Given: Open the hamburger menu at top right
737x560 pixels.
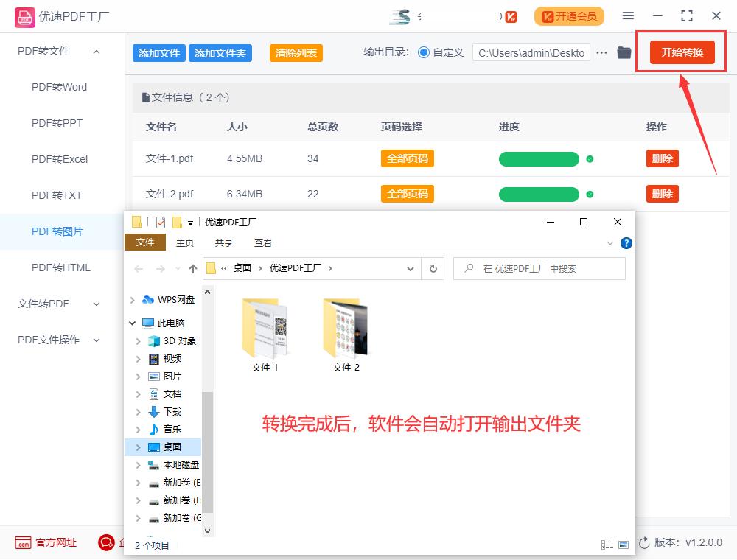Looking at the screenshot, I should pyautogui.click(x=629, y=15).
